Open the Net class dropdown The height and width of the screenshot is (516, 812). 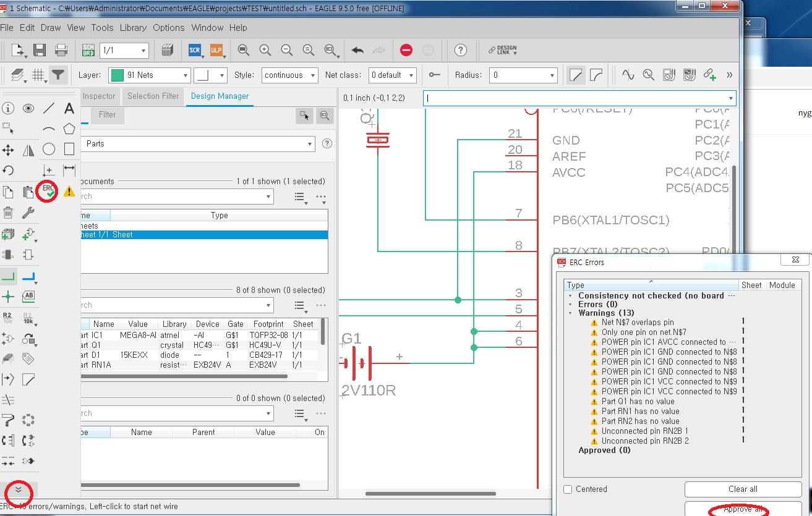393,75
